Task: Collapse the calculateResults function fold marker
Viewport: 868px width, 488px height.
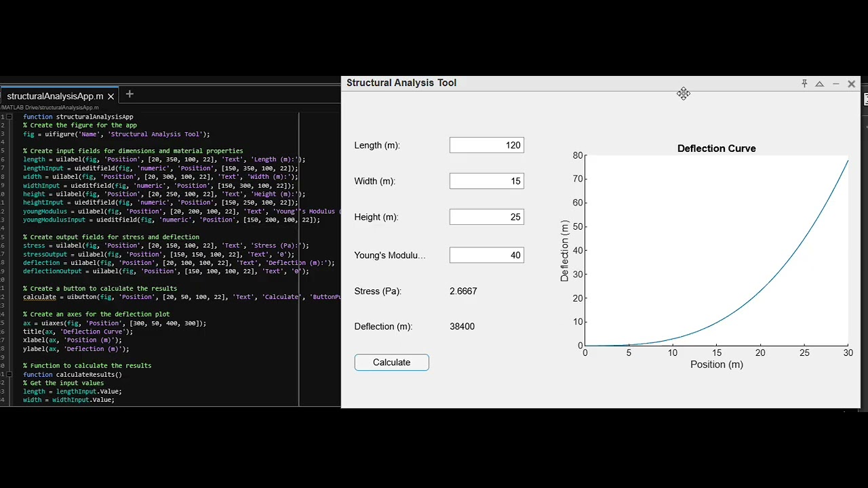Action: (9, 374)
